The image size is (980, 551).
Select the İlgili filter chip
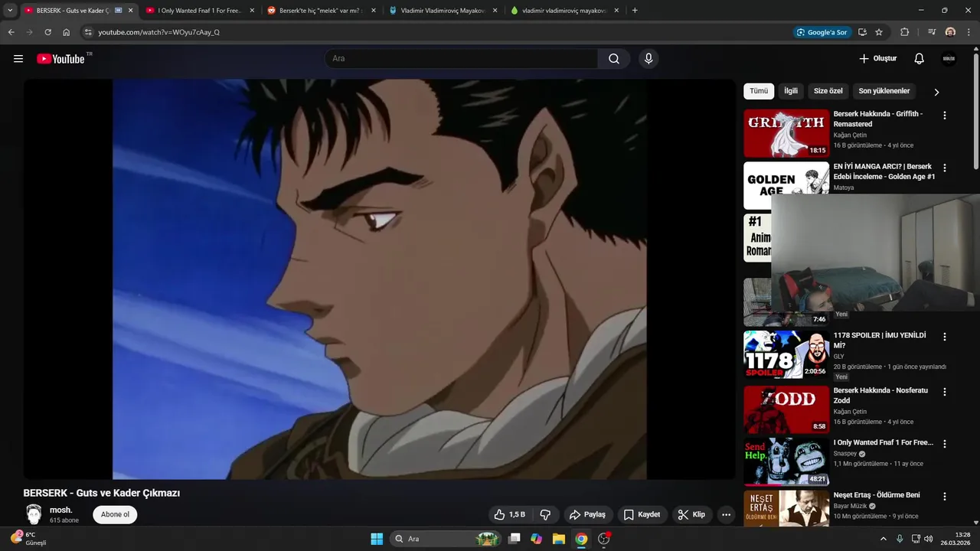click(791, 91)
